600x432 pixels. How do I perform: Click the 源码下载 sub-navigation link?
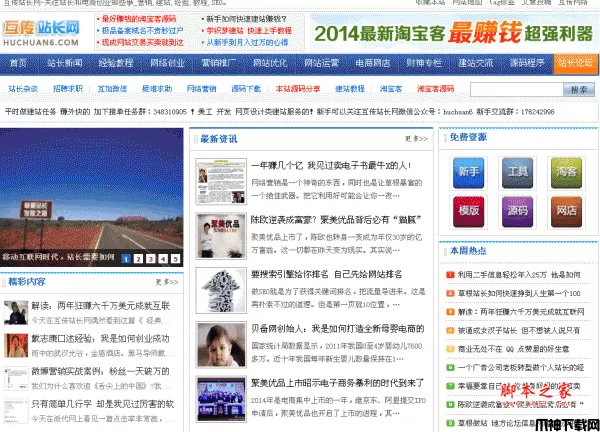246,89
